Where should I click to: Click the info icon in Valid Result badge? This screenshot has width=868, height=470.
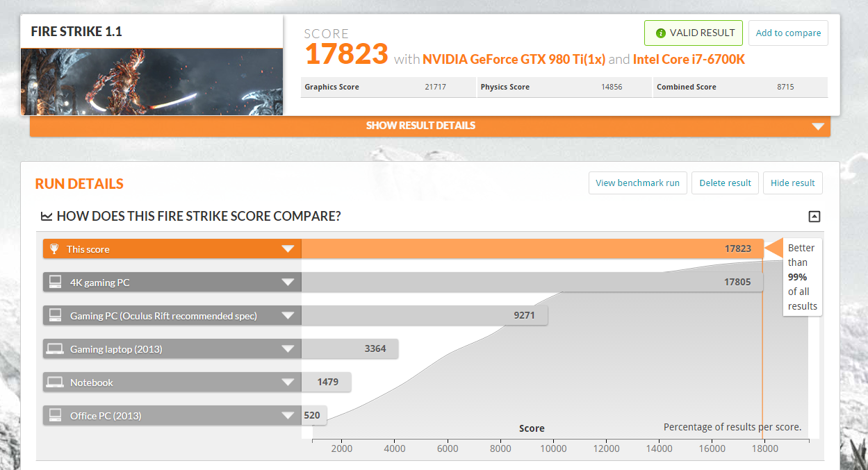660,33
